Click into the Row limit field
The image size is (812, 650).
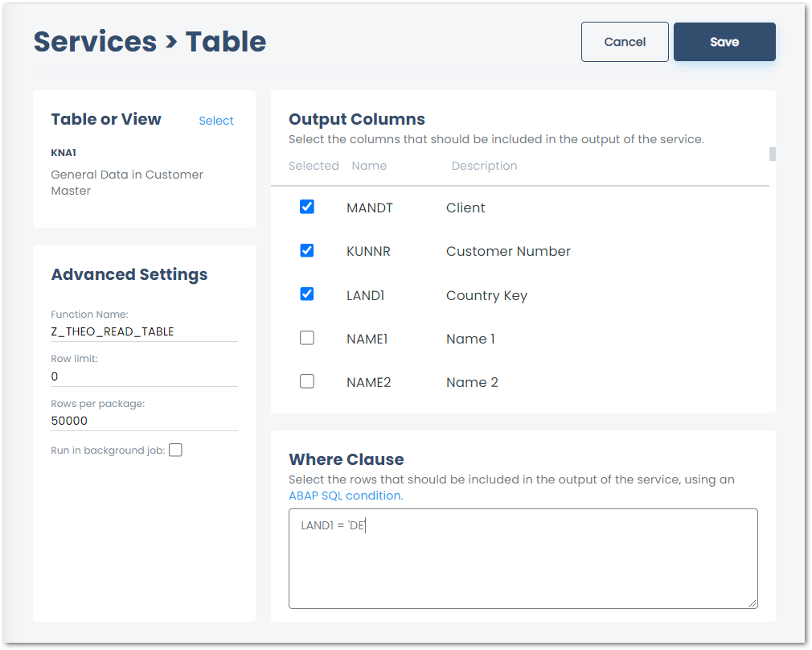pos(143,376)
